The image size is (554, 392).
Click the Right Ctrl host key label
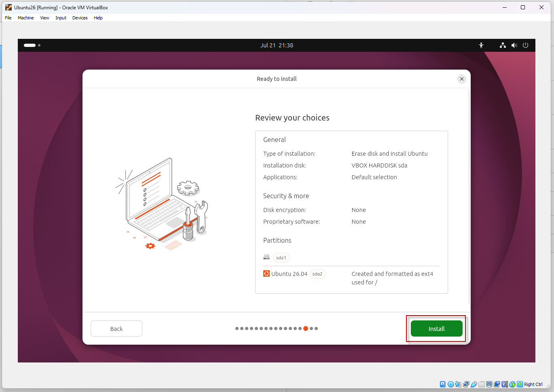coord(533,384)
